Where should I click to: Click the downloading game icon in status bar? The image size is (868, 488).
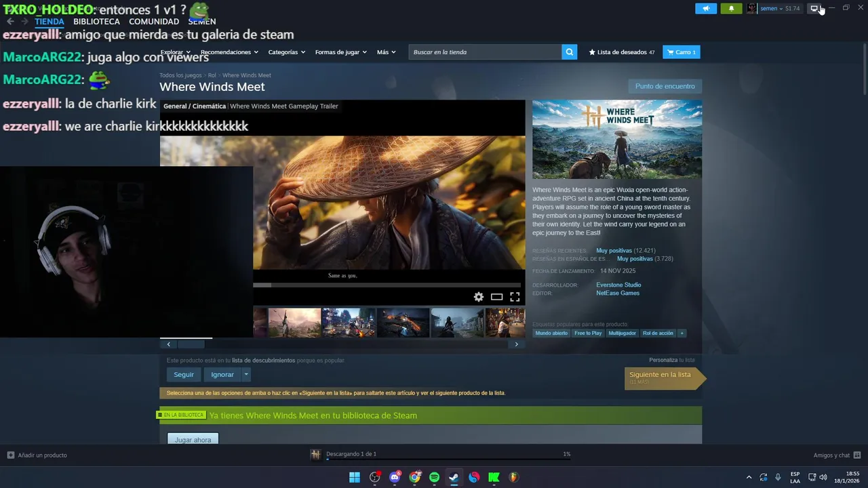point(315,454)
